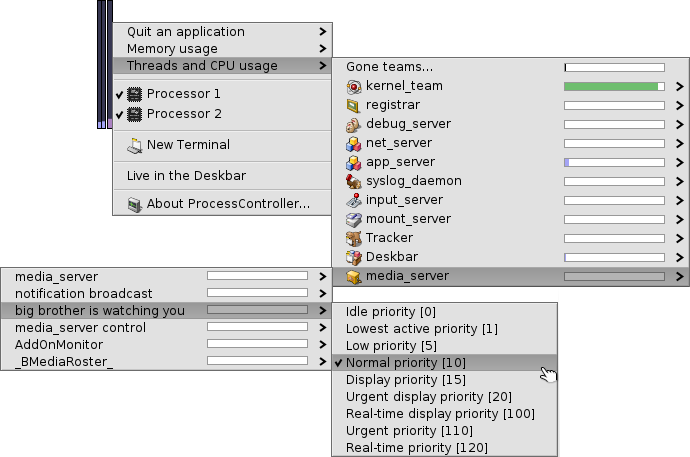Click the debug_server icon
Image resolution: width=690 pixels, height=457 pixels.
[x=353, y=124]
